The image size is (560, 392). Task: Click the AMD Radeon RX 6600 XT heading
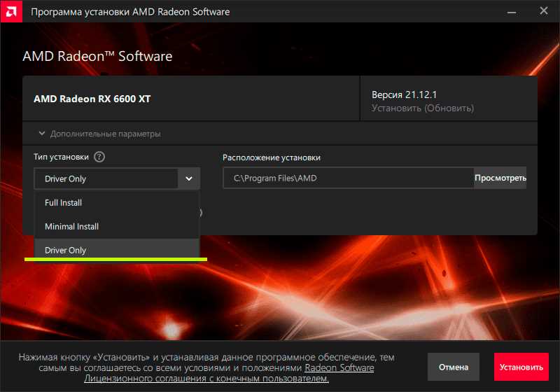tap(92, 99)
